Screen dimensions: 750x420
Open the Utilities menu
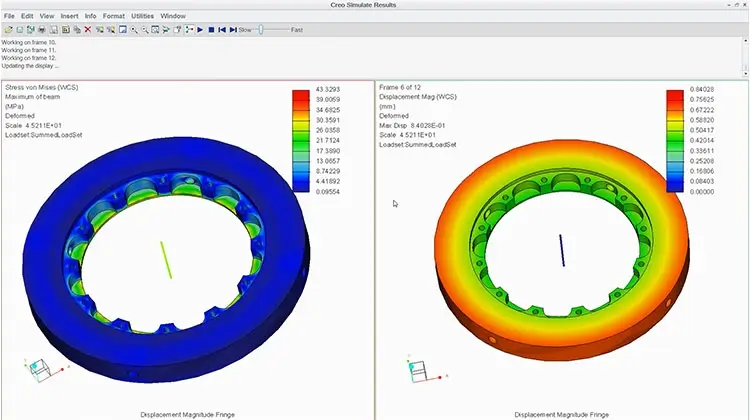(x=142, y=16)
